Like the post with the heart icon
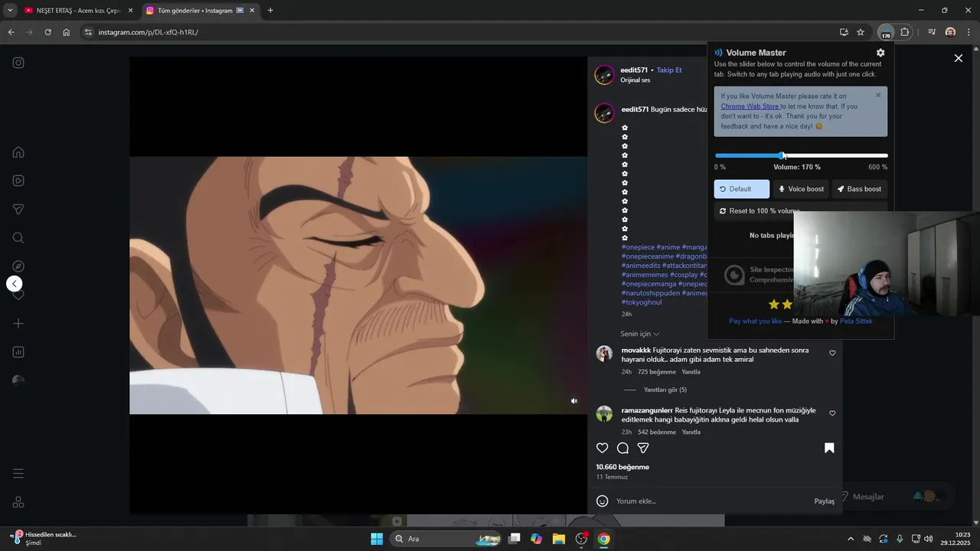The width and height of the screenshot is (980, 551). [x=603, y=448]
